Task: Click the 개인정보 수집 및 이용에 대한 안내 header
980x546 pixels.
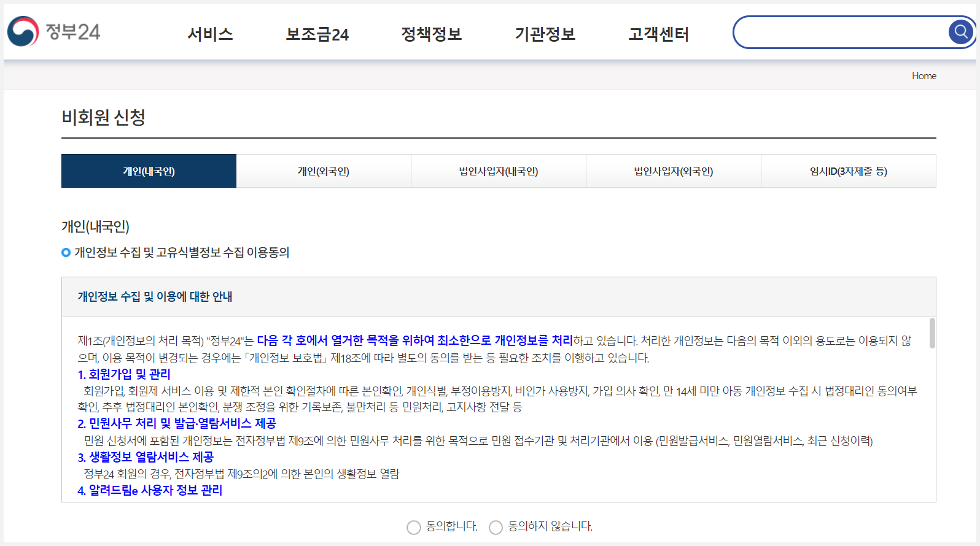Action: 155,297
